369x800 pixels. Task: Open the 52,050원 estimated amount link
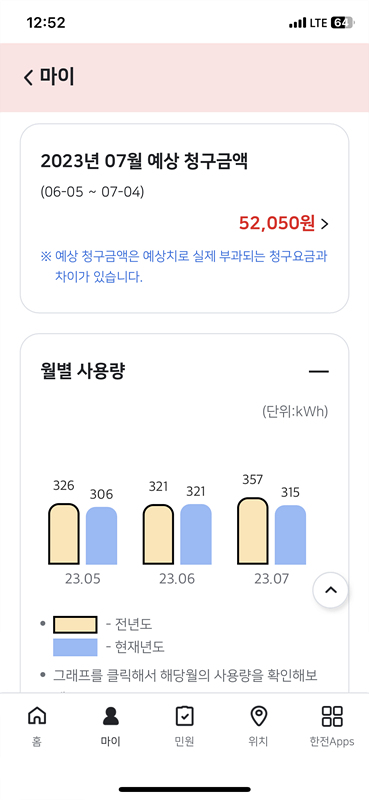pyautogui.click(x=277, y=223)
